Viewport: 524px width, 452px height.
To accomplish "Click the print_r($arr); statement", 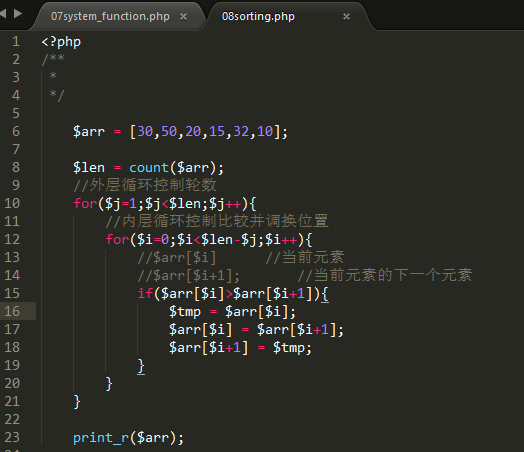I will click(x=128, y=438).
